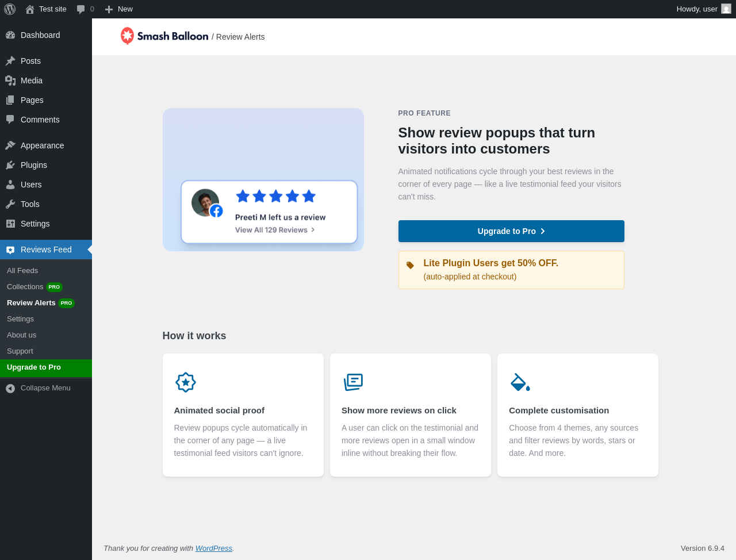The width and height of the screenshot is (736, 560).
Task: Click the Appearance brush icon
Action: (10, 145)
